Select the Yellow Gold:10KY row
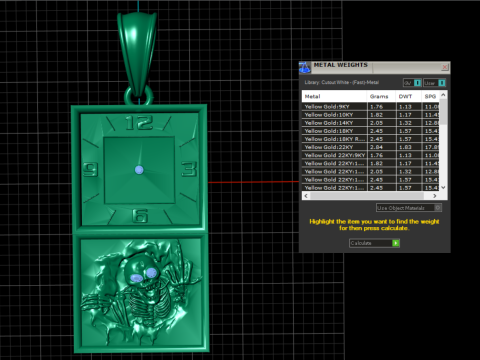480x360 pixels. (x=371, y=115)
